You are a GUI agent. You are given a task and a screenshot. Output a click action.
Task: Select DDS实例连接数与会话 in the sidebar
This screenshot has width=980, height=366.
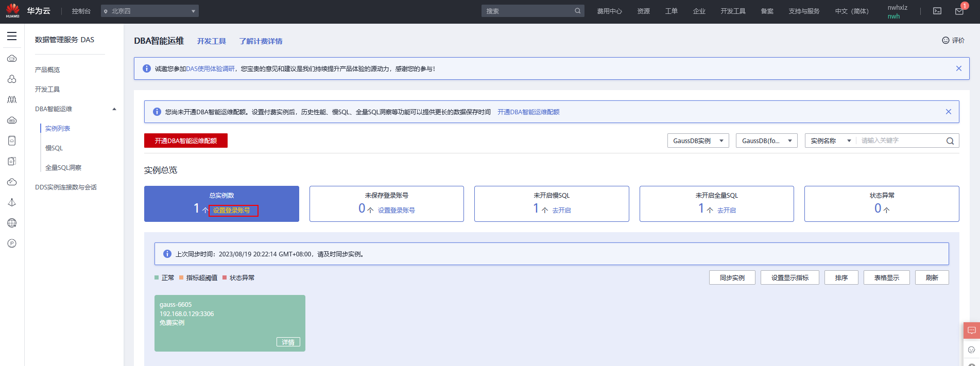pos(66,187)
